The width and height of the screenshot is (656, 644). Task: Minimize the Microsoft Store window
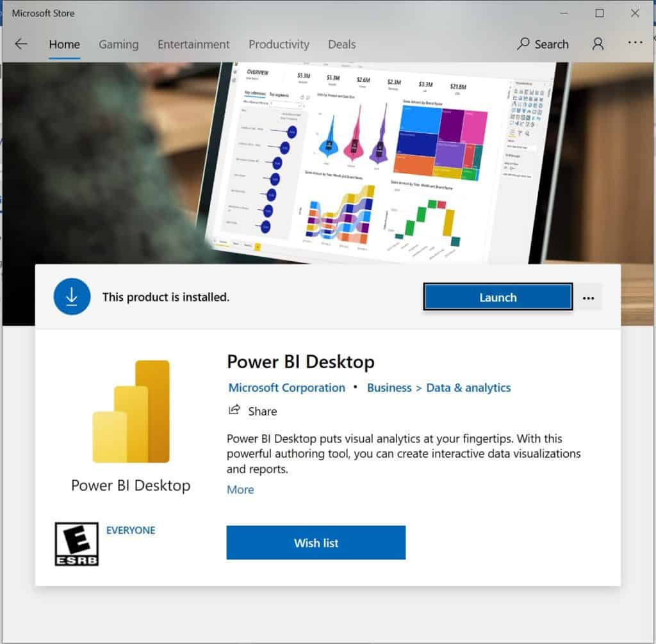click(x=564, y=13)
